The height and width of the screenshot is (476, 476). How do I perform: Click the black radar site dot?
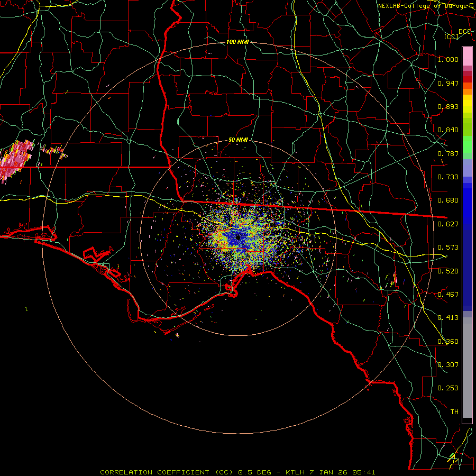pos(238,237)
